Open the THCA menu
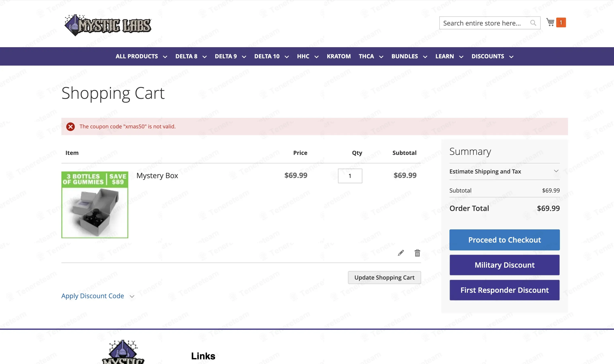Image resolution: width=614 pixels, height=364 pixels. (x=366, y=56)
